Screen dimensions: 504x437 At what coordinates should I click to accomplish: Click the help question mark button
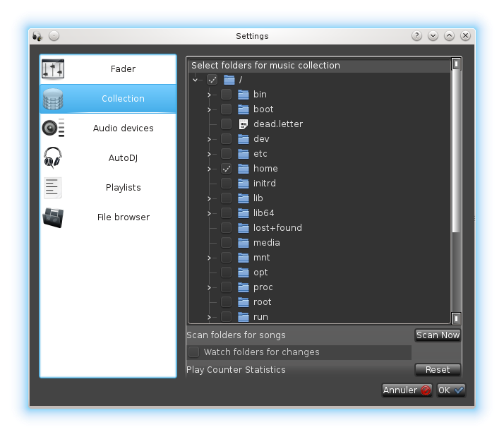(416, 36)
